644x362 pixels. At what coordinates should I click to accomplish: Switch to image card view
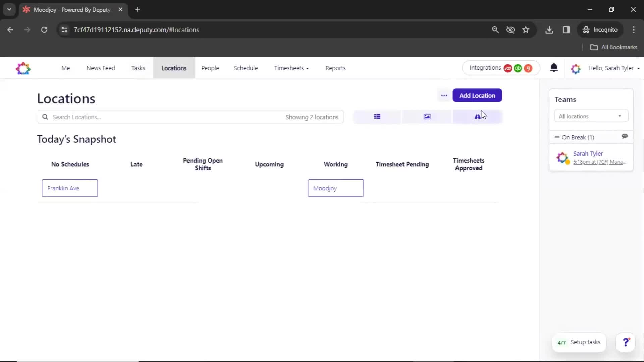(x=427, y=117)
